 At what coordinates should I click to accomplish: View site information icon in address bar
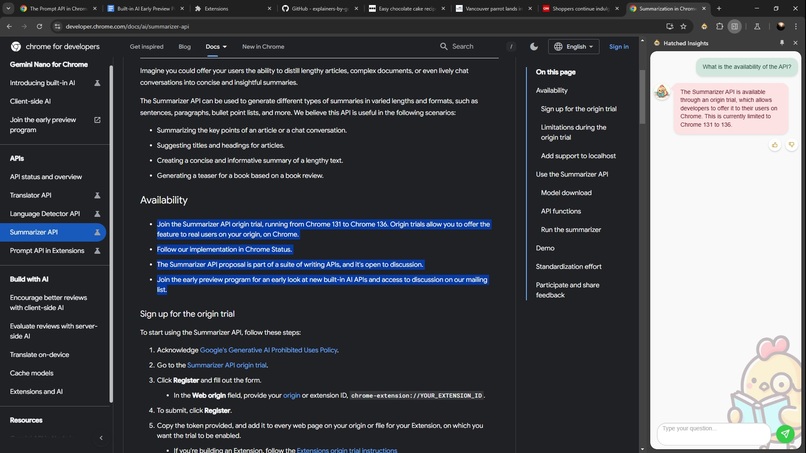point(58,26)
